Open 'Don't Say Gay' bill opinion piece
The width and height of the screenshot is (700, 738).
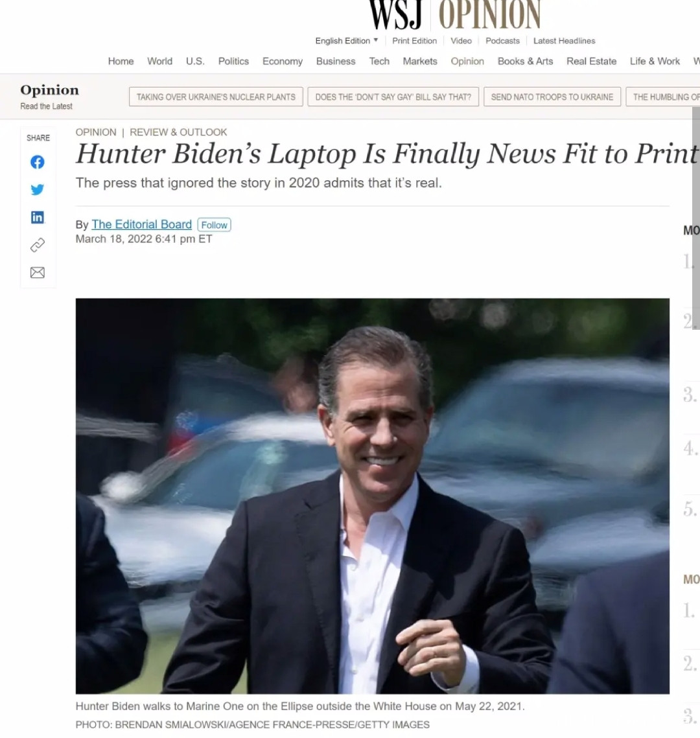pos(393,97)
